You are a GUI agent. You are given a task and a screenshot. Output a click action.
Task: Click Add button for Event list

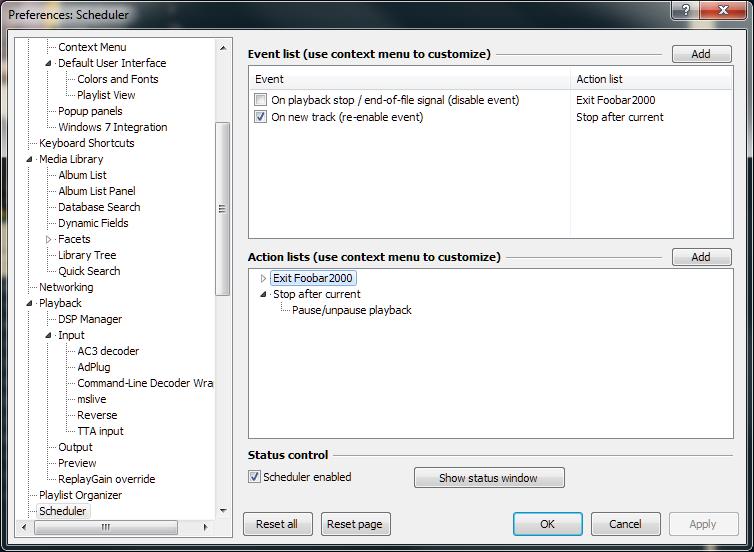pyautogui.click(x=701, y=54)
